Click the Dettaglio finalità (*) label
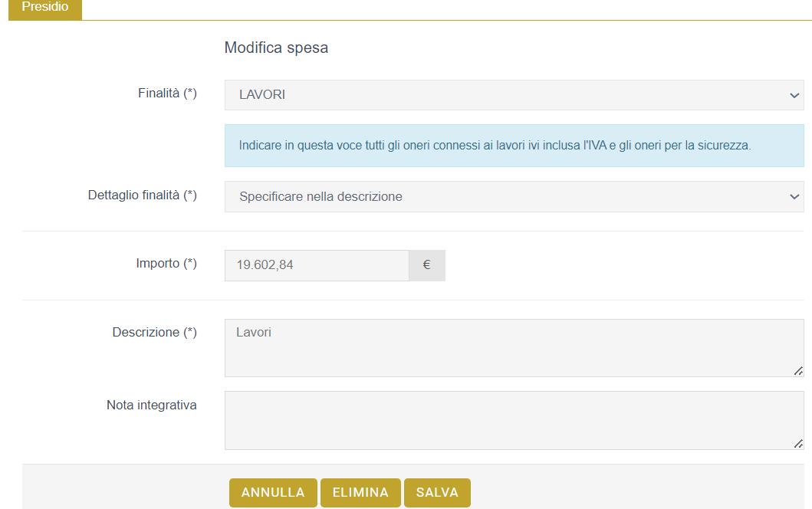812x509 pixels. 143,195
